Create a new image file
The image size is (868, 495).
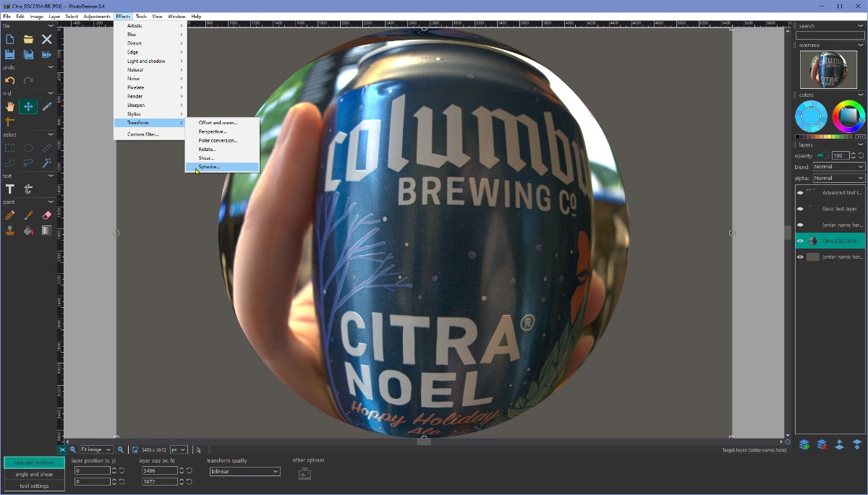(10, 40)
